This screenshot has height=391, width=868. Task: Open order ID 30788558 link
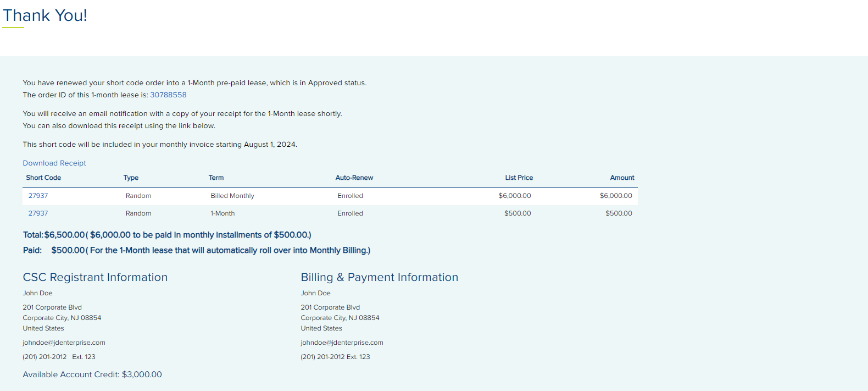click(x=168, y=95)
